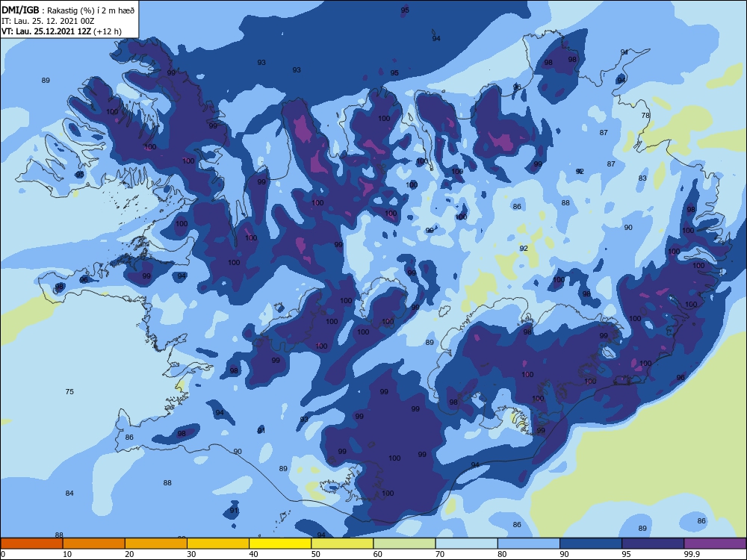Pick the light green 60–70 legend swatch

404,544
